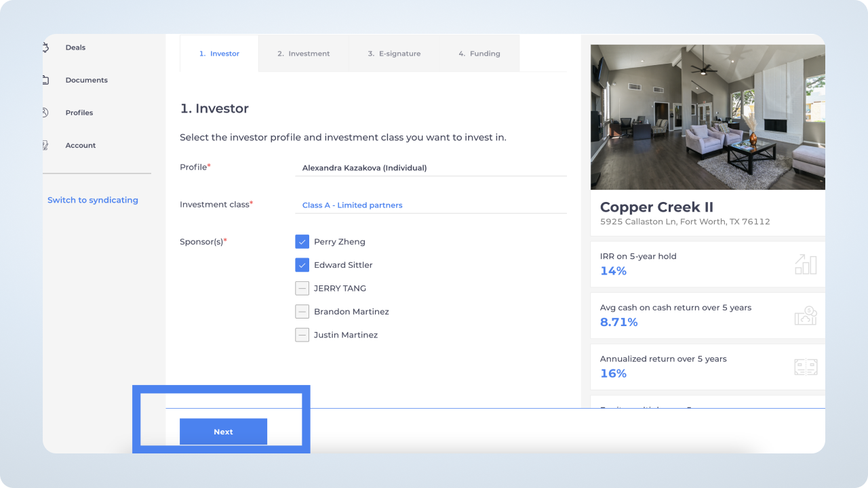868x488 pixels.
Task: Check the Justin Martinez sponsor checkbox
Action: click(302, 335)
